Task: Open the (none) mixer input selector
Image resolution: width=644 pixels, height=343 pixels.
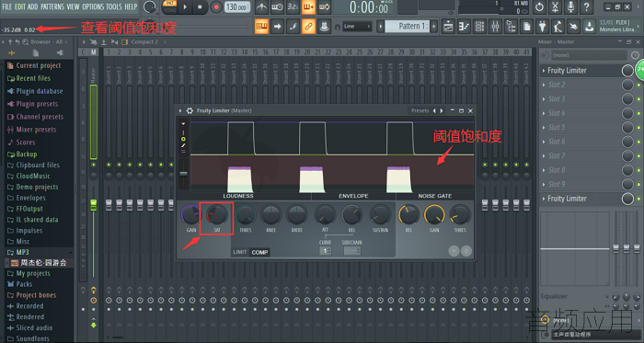Action: [x=589, y=55]
